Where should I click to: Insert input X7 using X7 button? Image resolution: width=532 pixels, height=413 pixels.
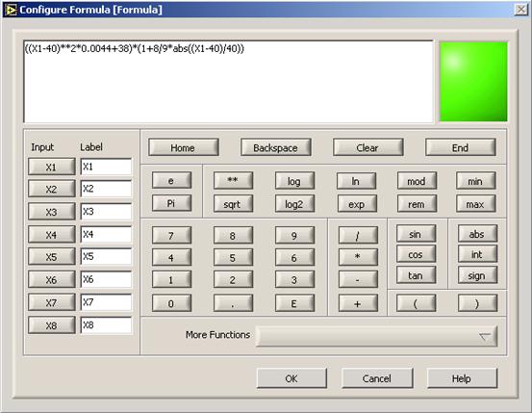tap(52, 302)
